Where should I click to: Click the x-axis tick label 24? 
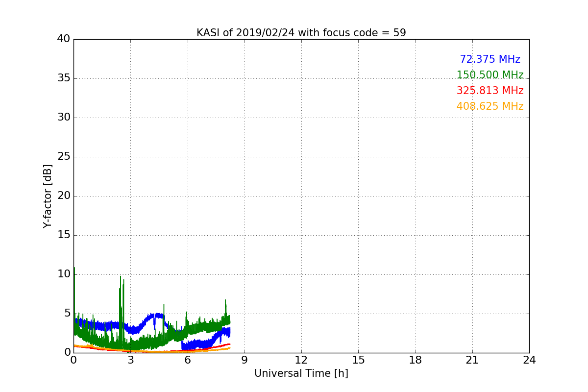(529, 360)
